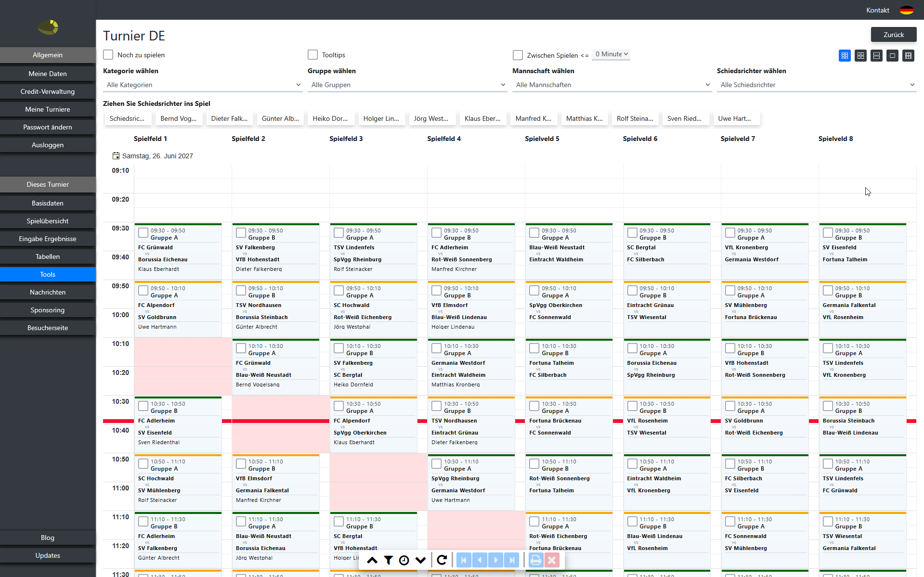Choose the two-row layout view icon
This screenshot has width=924, height=577.
(876, 56)
